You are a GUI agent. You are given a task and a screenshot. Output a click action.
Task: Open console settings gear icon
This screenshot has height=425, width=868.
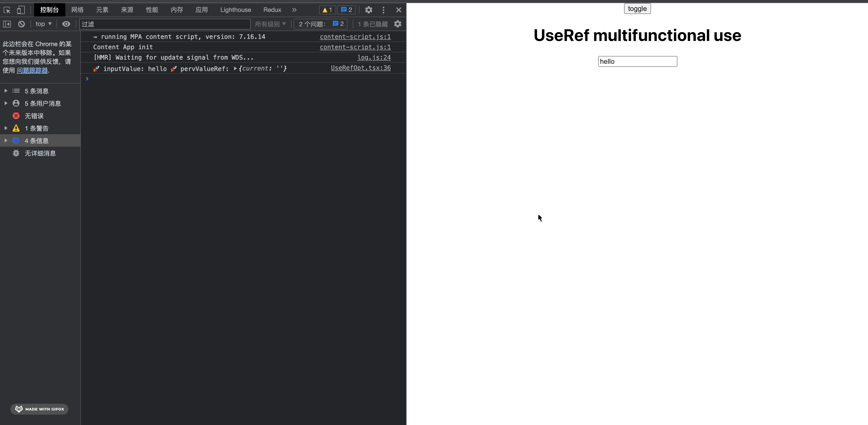tap(397, 24)
